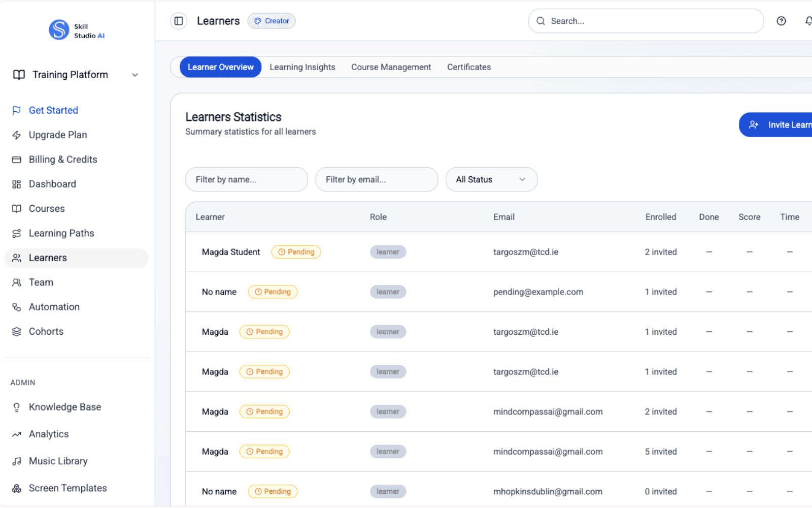Open the Course Management tab
This screenshot has height=508, width=812.
pyautogui.click(x=391, y=67)
